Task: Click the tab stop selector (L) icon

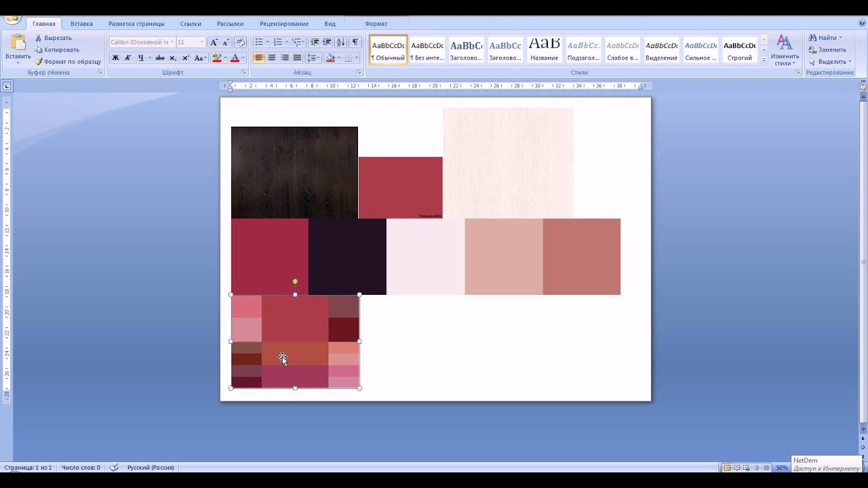Action: coord(7,86)
